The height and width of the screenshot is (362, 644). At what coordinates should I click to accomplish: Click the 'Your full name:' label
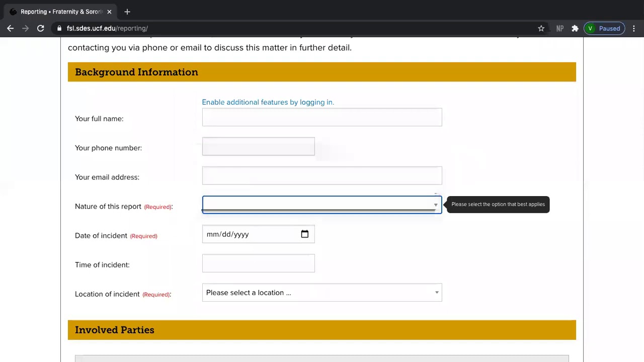[x=99, y=119]
